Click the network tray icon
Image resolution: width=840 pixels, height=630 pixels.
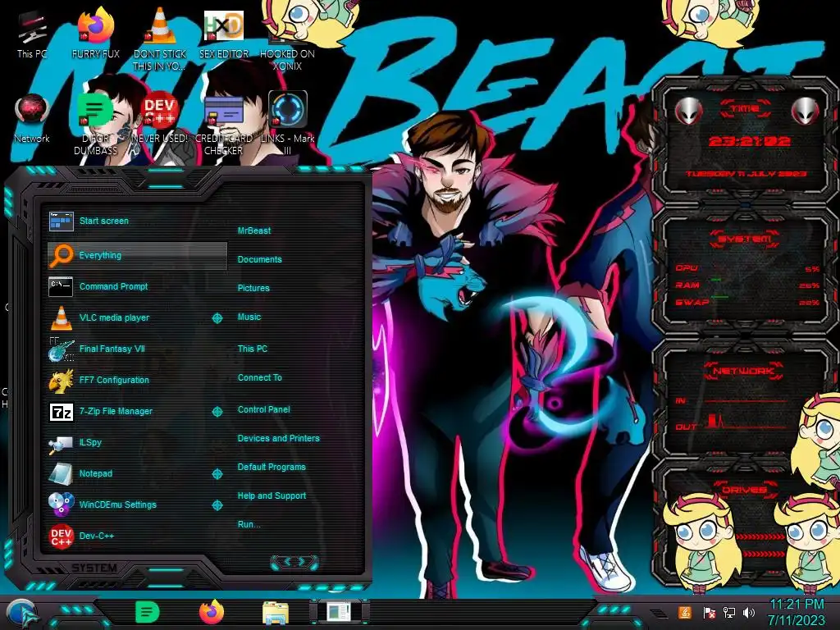729,612
